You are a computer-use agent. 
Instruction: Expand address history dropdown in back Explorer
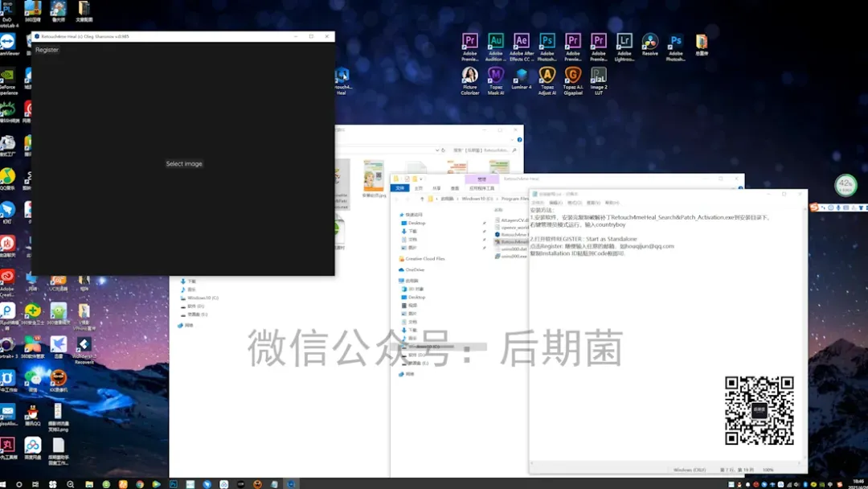436,150
